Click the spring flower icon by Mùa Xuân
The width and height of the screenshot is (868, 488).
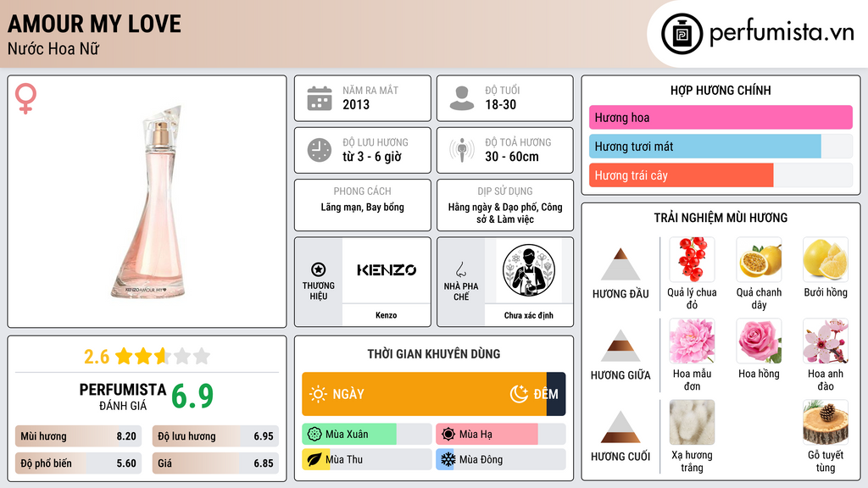[314, 435]
